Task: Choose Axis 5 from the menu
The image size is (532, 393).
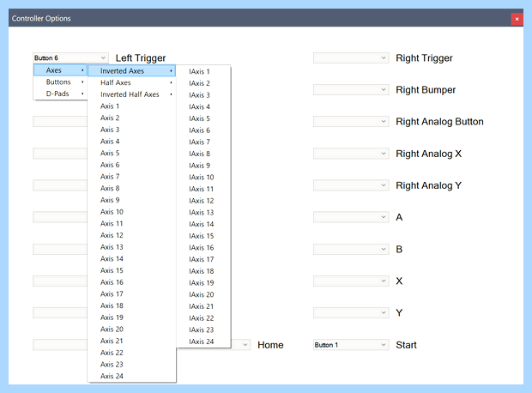Action: coord(131,153)
